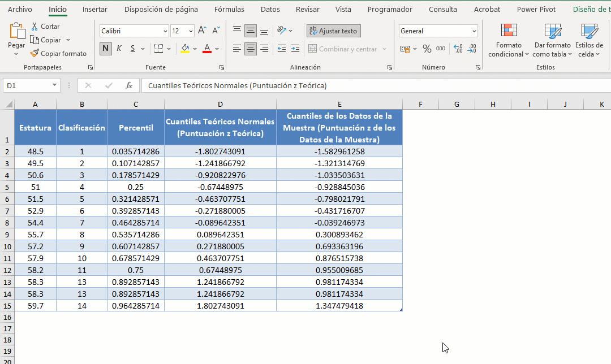Click the accounting number format icon
The height and width of the screenshot is (364, 611).
(405, 49)
